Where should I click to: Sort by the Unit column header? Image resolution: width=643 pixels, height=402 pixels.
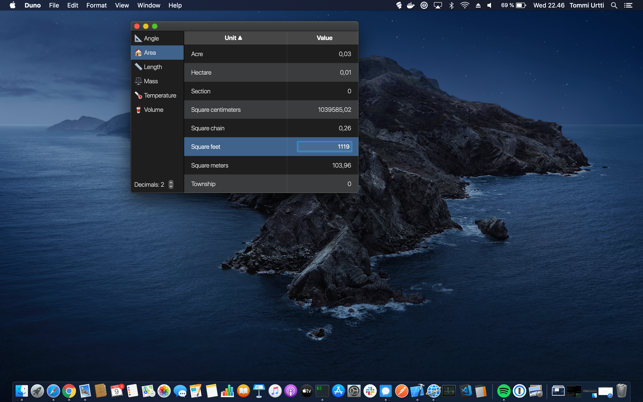(234, 38)
